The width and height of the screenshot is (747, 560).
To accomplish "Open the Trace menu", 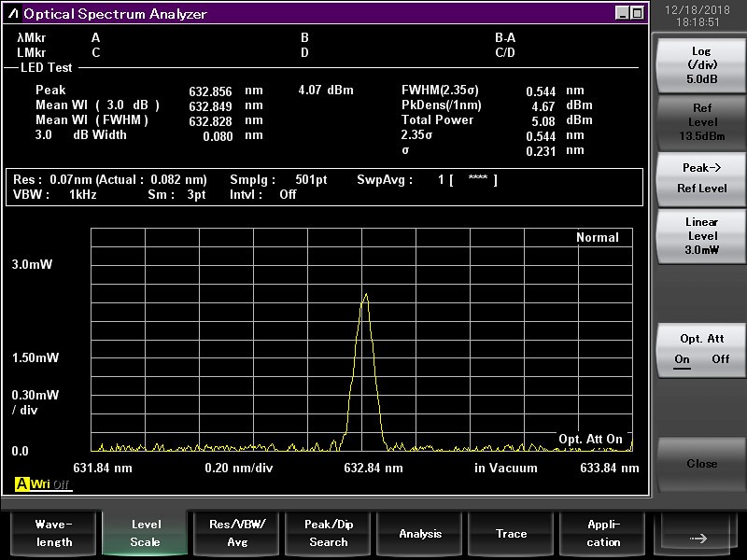I will click(x=511, y=533).
